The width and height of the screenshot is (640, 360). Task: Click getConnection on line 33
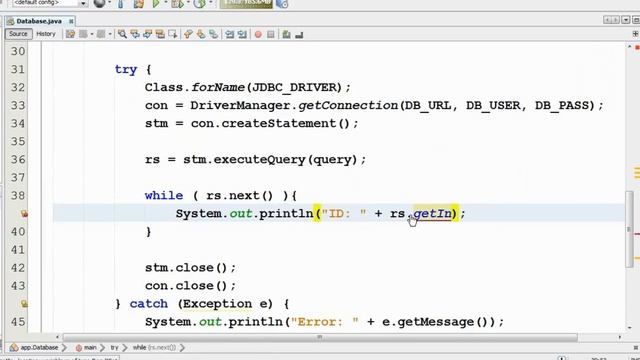coord(348,105)
